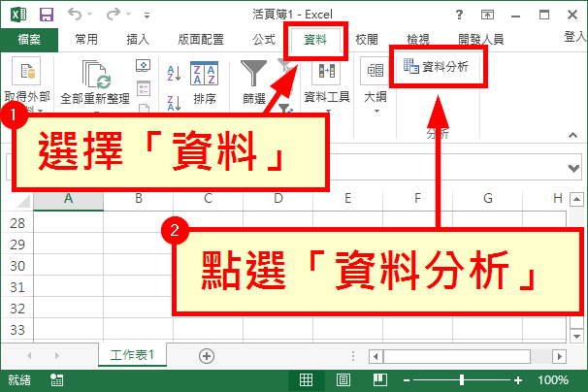The height and width of the screenshot is (392, 588).
Task: Select column B header
Action: pos(139,199)
